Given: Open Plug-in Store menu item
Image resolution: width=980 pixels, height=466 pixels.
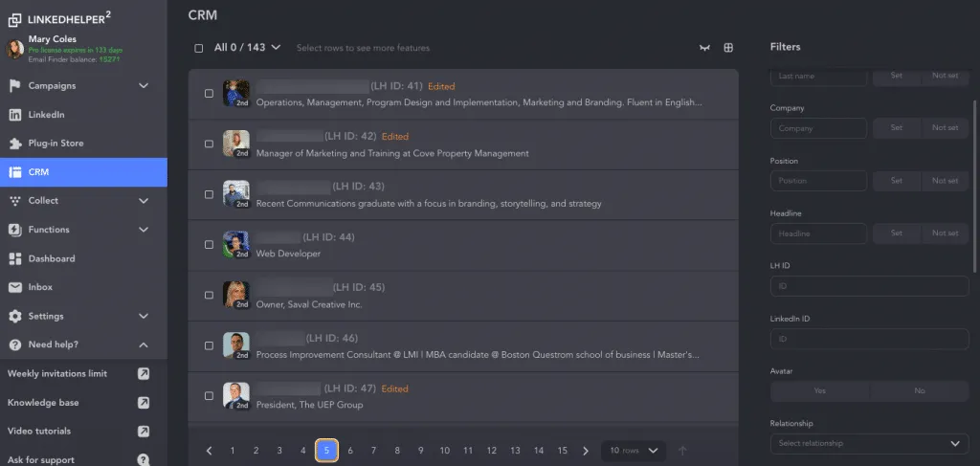Looking at the screenshot, I should tap(84, 144).
